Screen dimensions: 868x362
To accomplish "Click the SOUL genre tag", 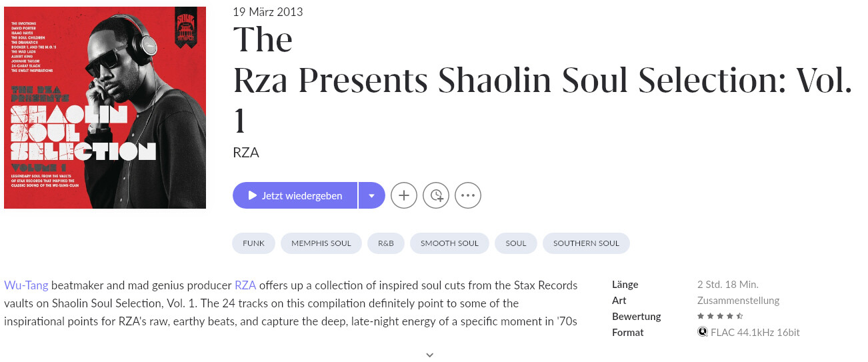I will click(516, 243).
